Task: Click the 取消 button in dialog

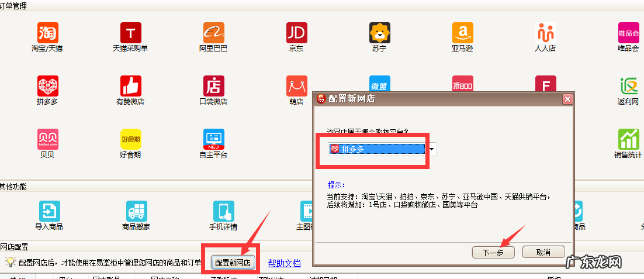Action: [543, 252]
